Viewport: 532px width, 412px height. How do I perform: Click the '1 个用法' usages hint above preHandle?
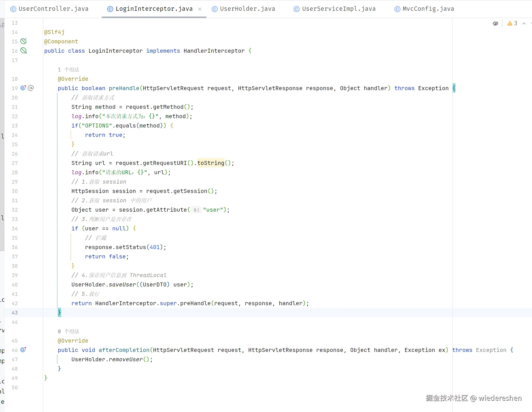point(69,69)
